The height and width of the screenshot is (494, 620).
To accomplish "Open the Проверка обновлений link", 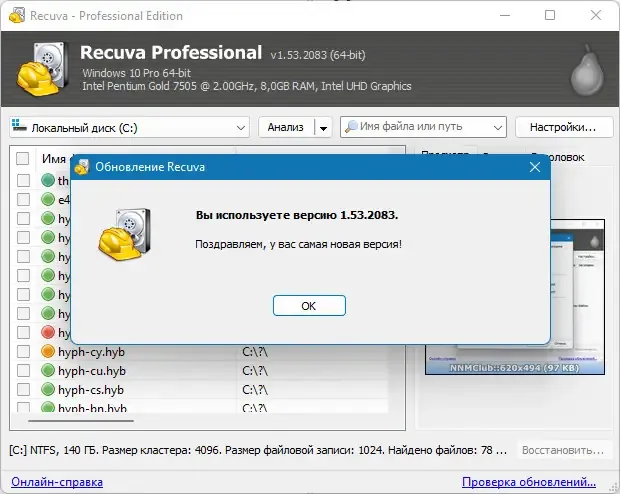I will click(529, 482).
